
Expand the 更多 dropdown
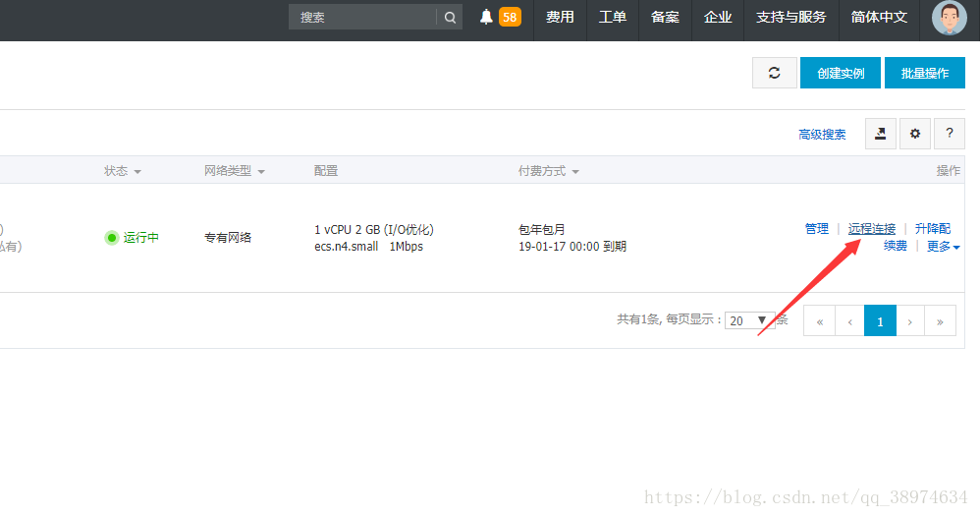coord(943,247)
